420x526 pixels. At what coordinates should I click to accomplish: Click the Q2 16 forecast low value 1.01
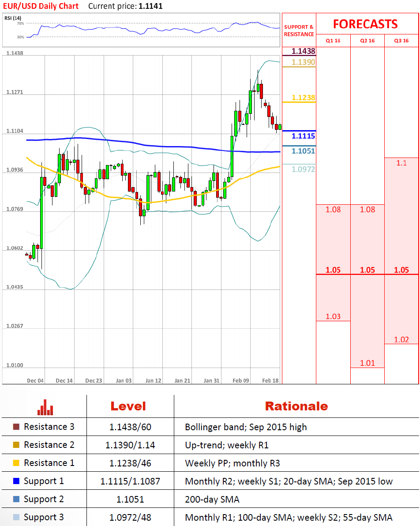tap(367, 363)
